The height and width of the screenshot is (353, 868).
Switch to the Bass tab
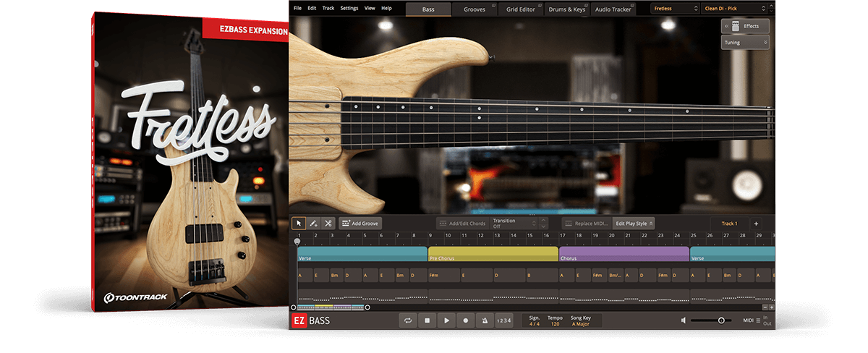click(428, 9)
